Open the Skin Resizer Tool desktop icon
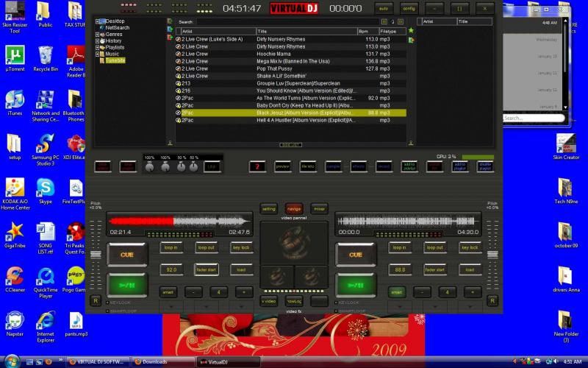 (x=15, y=17)
